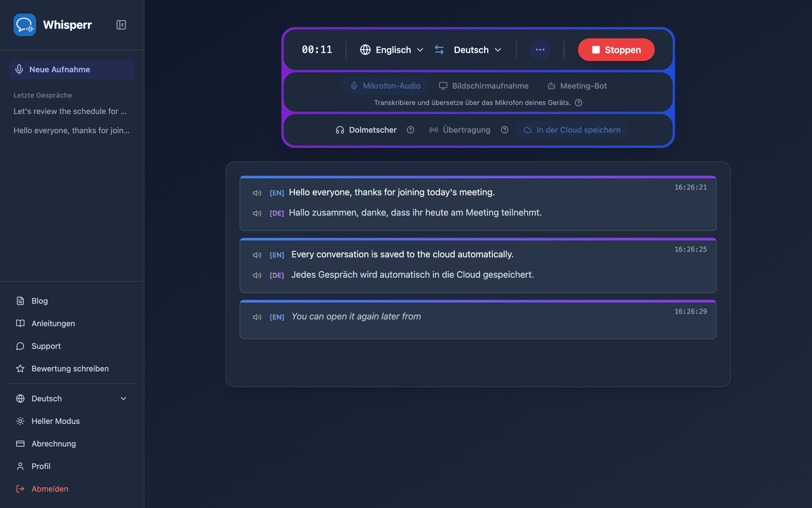812x508 pixels.
Task: Click the [EN] tag before "Every conversation"
Action: tap(277, 255)
